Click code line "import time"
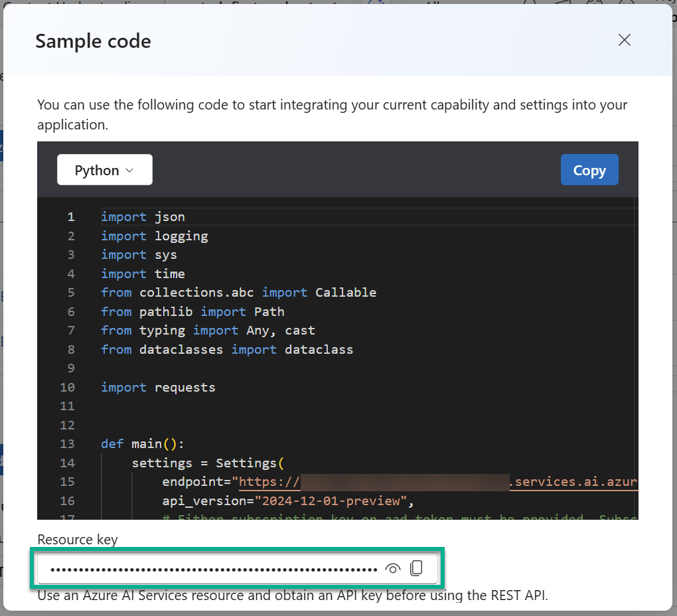 (x=143, y=273)
